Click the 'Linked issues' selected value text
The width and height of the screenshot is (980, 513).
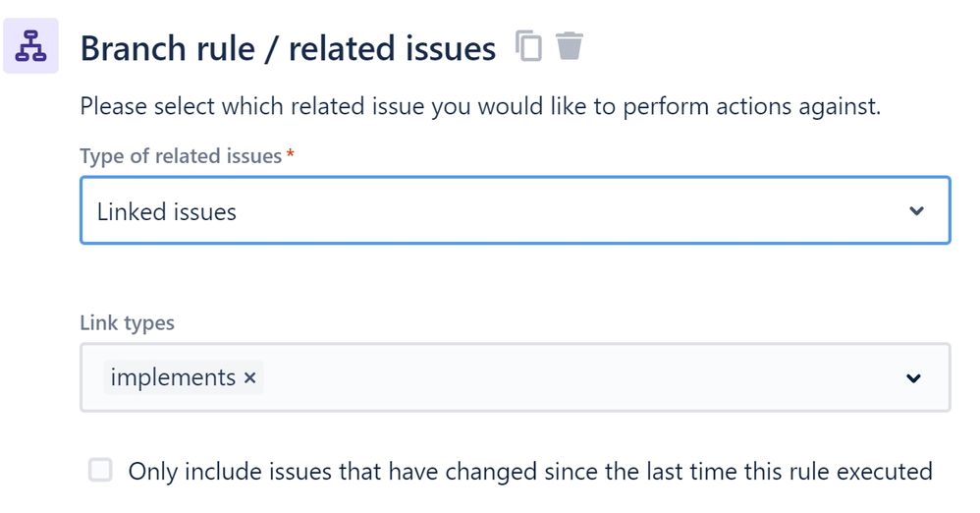click(166, 211)
